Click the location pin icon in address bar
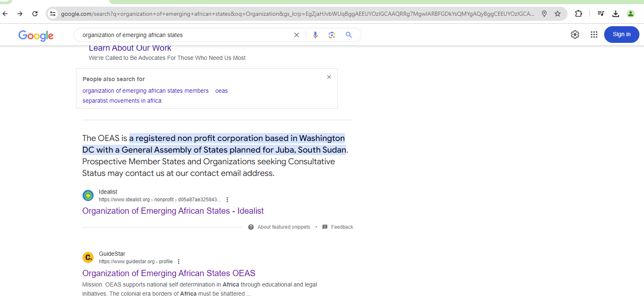This screenshot has width=644, height=304. [x=544, y=14]
